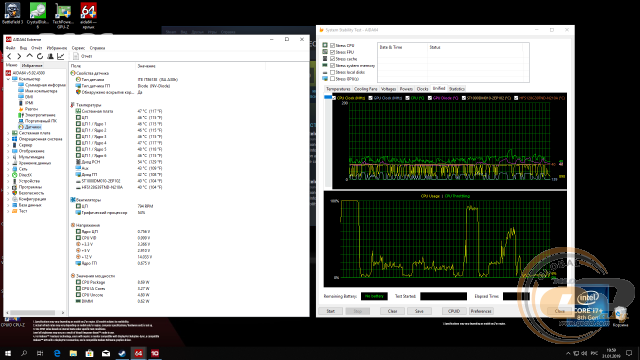Select the IPMI tree item
Screen dimensions: 640x360
[x=29, y=103]
